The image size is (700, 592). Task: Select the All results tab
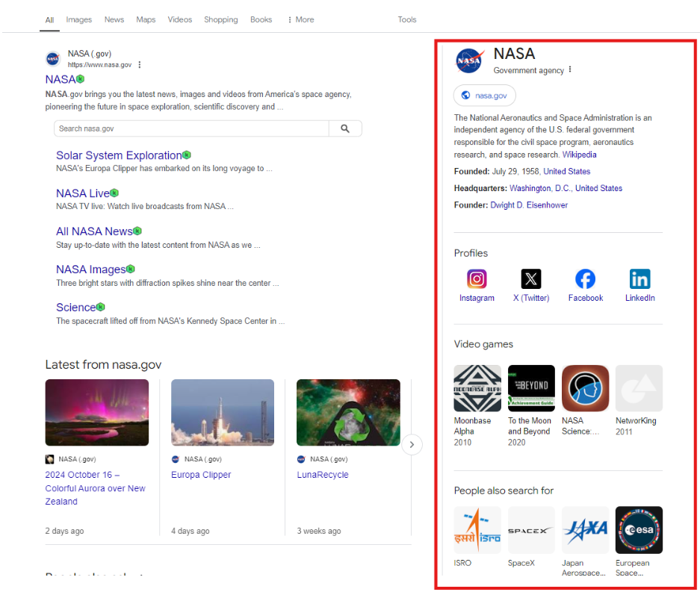pyautogui.click(x=49, y=20)
